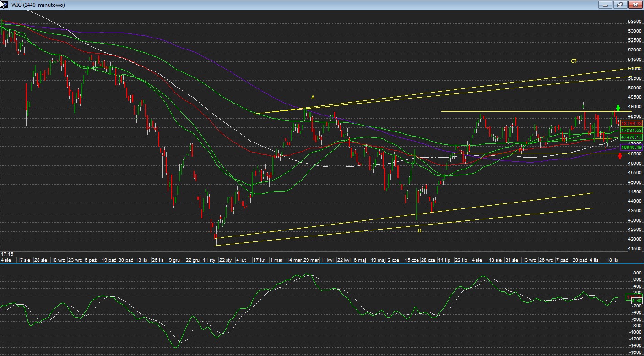
Task: Click the -1600 oscillator axis label
Action: coord(635,352)
